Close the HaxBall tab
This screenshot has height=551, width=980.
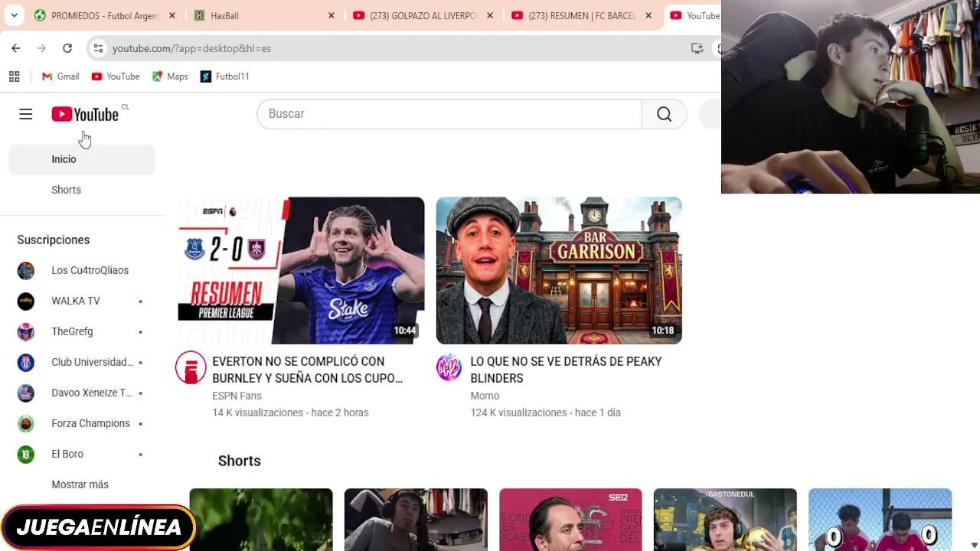332,15
